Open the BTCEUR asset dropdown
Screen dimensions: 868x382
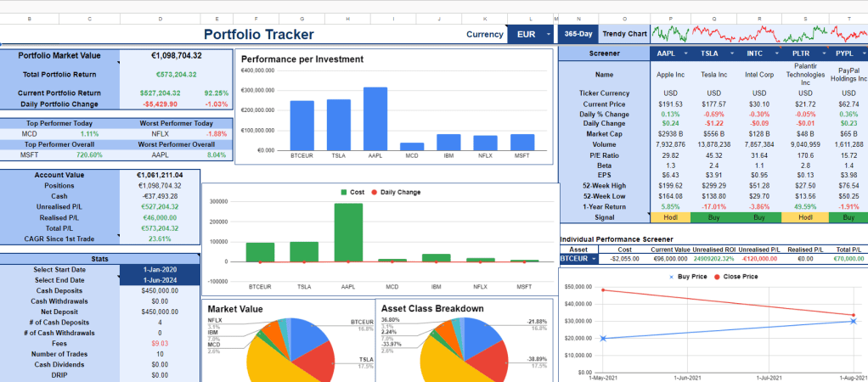[x=594, y=259]
